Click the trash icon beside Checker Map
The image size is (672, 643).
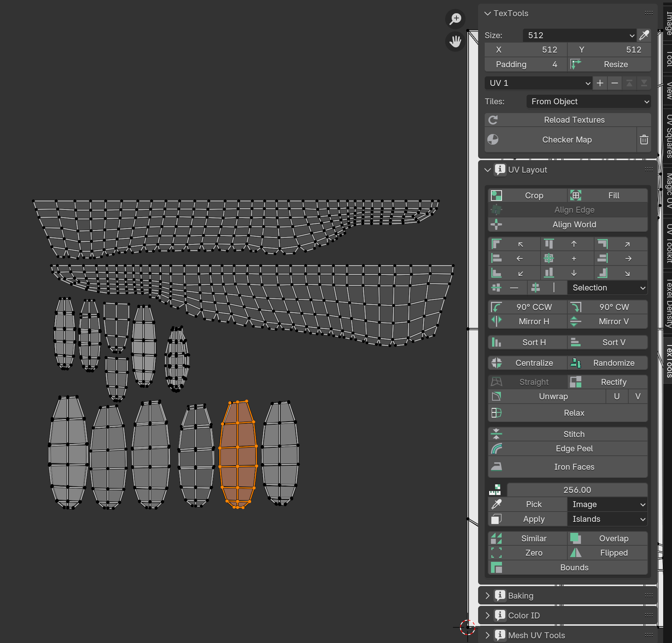coord(644,140)
